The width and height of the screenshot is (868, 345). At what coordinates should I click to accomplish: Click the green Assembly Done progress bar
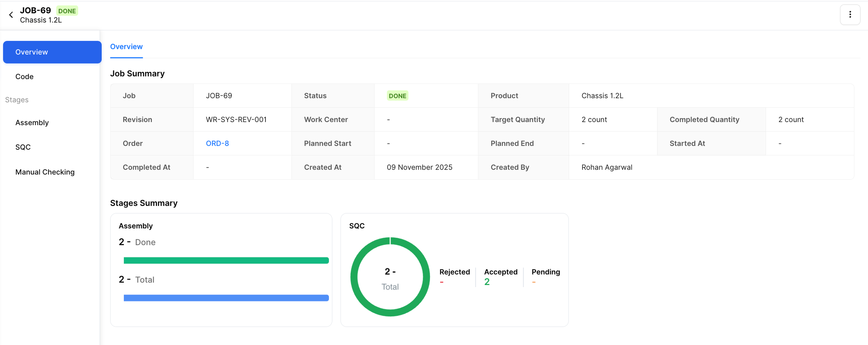point(226,260)
